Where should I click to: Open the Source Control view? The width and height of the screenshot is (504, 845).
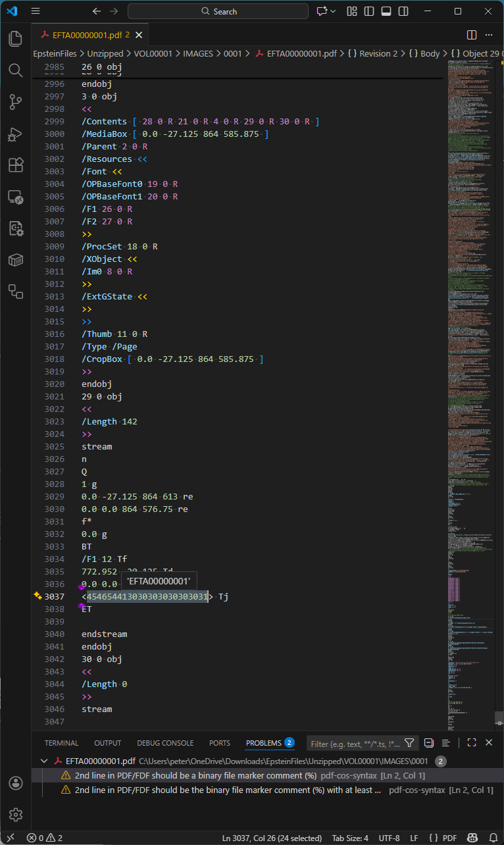pyautogui.click(x=15, y=101)
